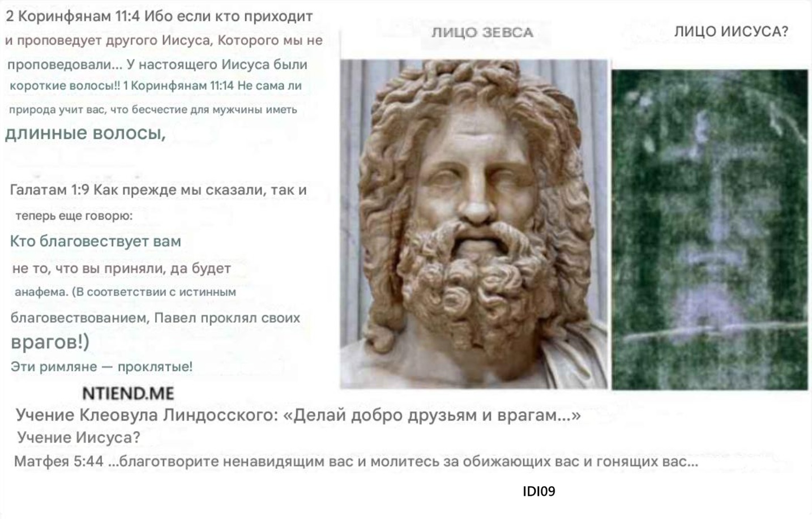Click the NTIEND.ME watermark text
This screenshot has width=812, height=519.
[128, 393]
